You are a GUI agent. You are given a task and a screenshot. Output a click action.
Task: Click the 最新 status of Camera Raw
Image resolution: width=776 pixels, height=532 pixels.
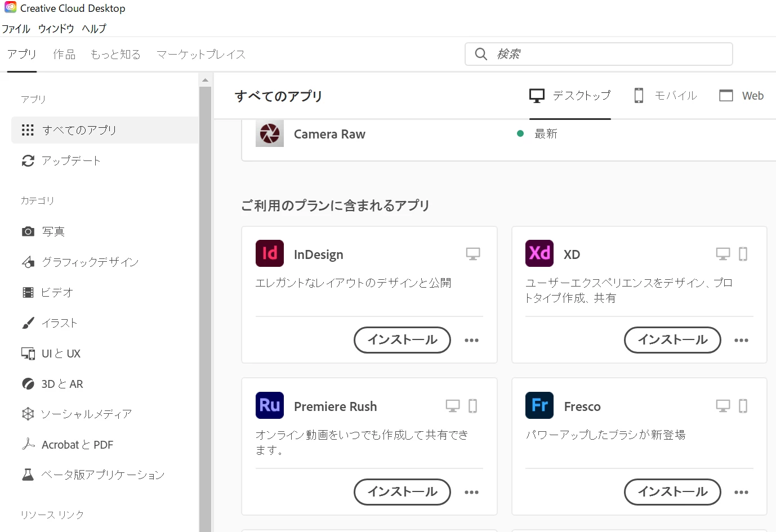(546, 133)
